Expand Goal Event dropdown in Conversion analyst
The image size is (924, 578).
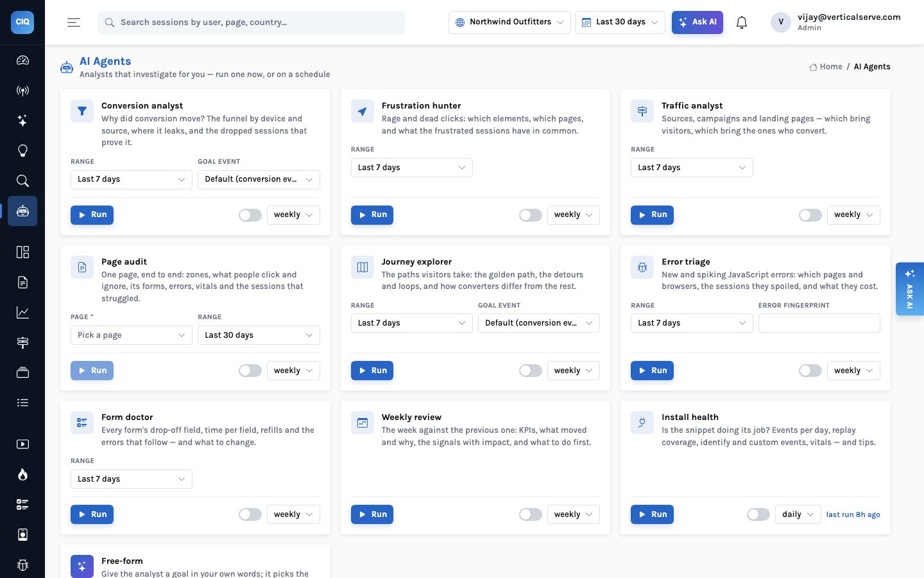pos(259,179)
